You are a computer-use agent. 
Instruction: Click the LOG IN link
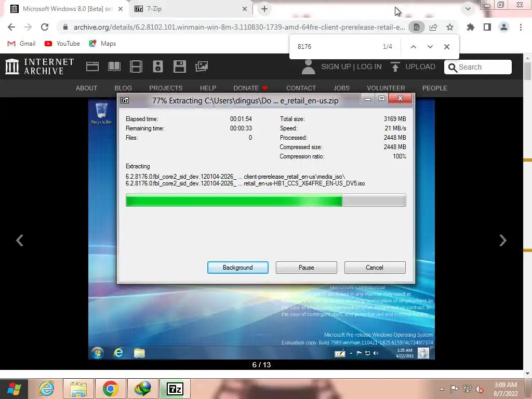coord(369,66)
